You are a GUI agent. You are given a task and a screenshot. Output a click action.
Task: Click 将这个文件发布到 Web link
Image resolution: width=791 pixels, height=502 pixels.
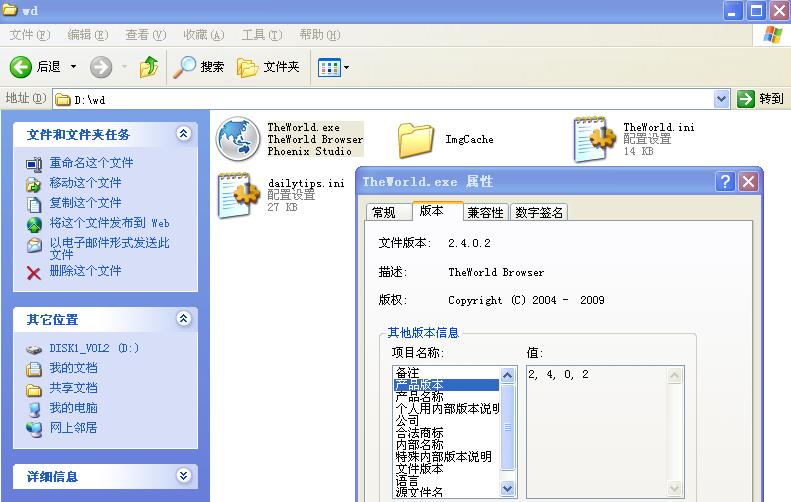click(x=109, y=223)
